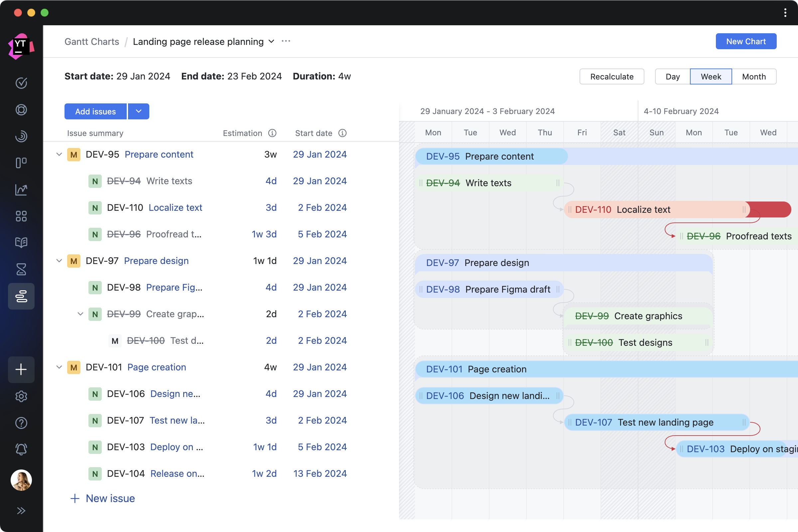The image size is (798, 532).
Task: Switch chart scale to Day
Action: pyautogui.click(x=672, y=76)
